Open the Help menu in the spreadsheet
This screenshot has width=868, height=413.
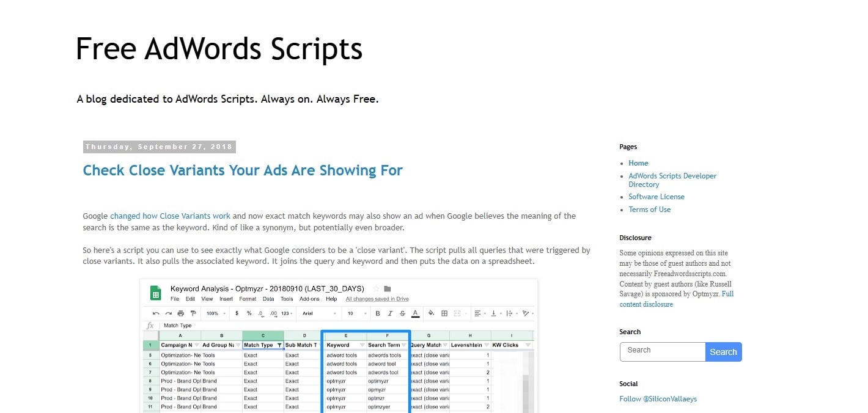[331, 299]
